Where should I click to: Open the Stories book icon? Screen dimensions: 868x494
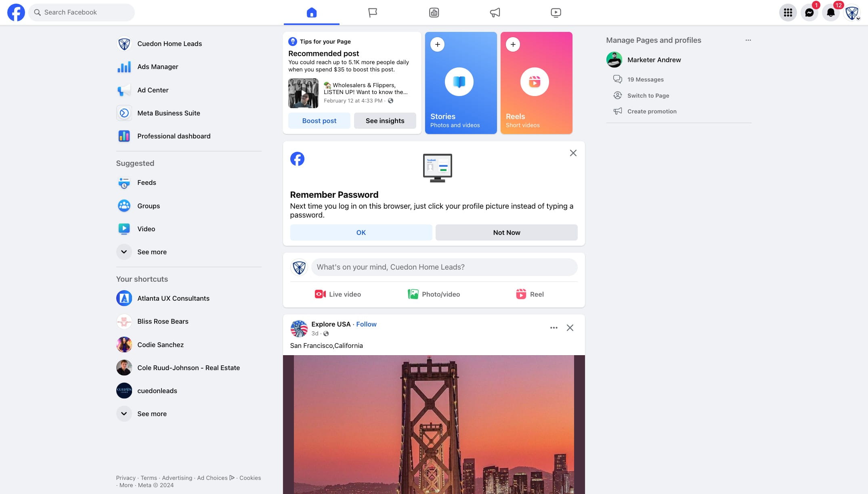point(459,82)
